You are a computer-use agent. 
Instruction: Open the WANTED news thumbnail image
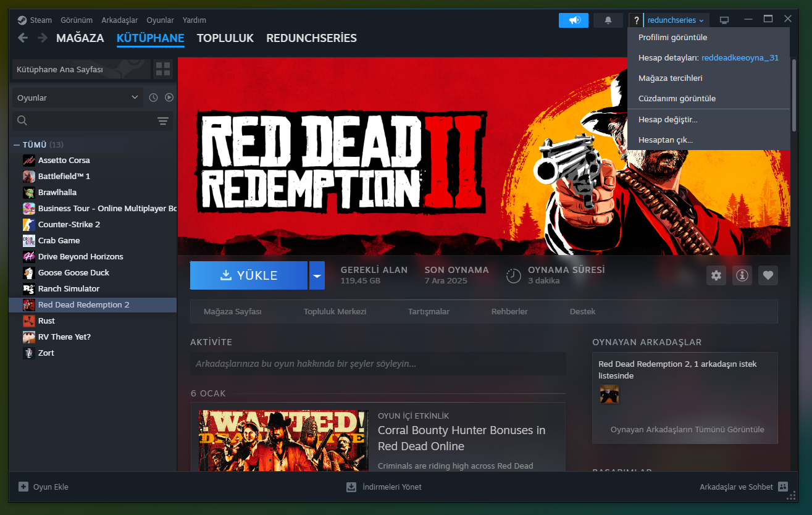283,440
